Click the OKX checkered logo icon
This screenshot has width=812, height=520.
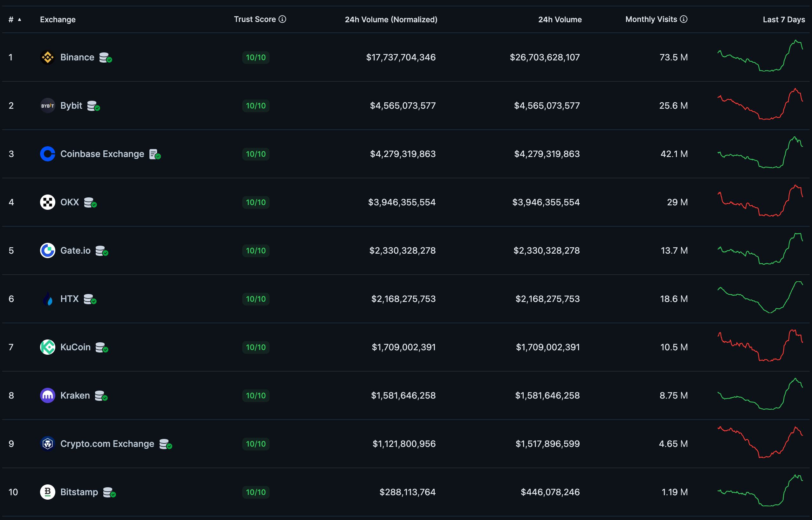click(47, 202)
